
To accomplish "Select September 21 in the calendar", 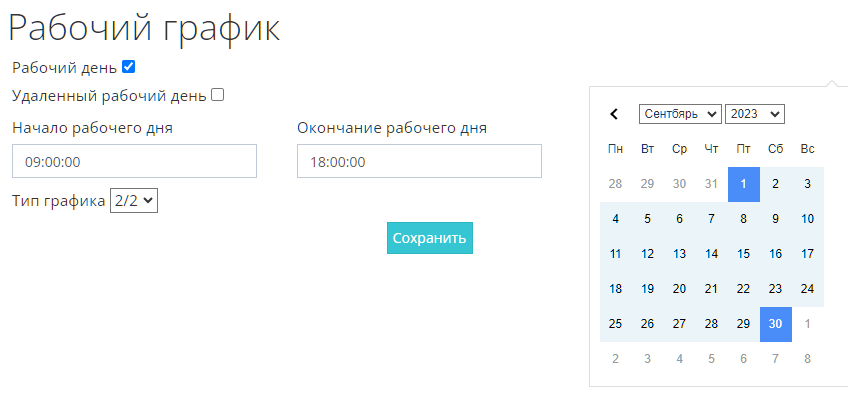I will [711, 289].
